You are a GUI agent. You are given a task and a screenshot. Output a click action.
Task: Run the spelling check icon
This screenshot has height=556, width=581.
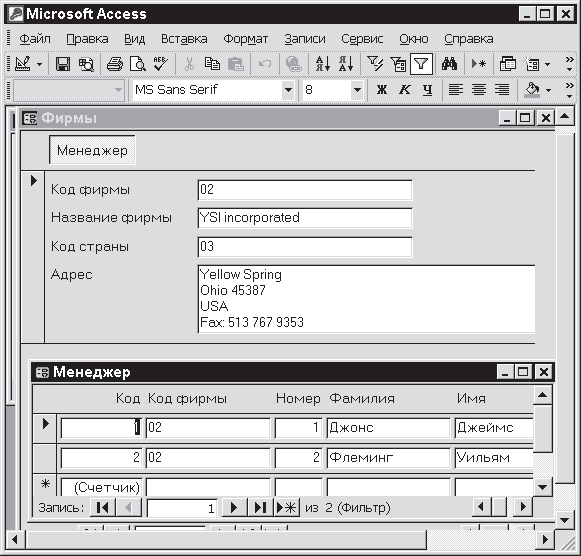[161, 64]
